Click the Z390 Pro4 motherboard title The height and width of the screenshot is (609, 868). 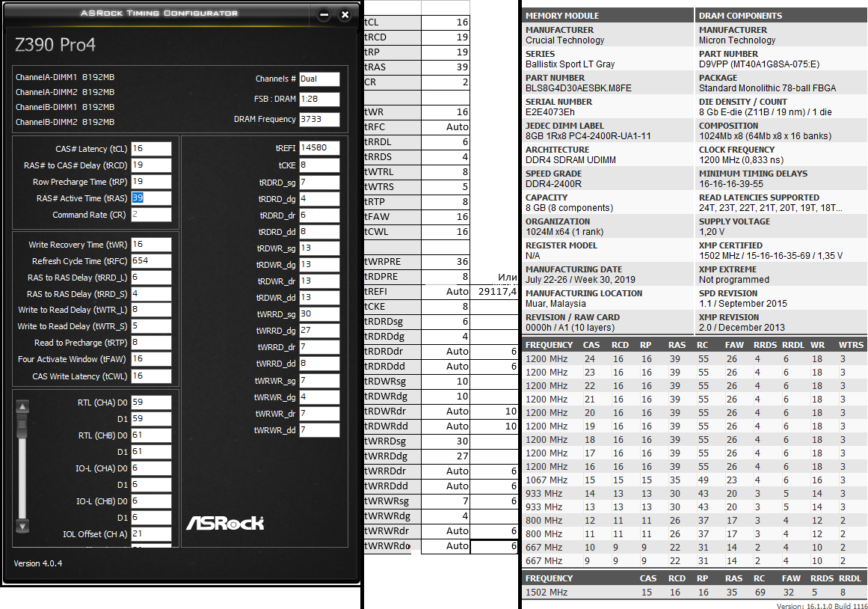[x=55, y=44]
